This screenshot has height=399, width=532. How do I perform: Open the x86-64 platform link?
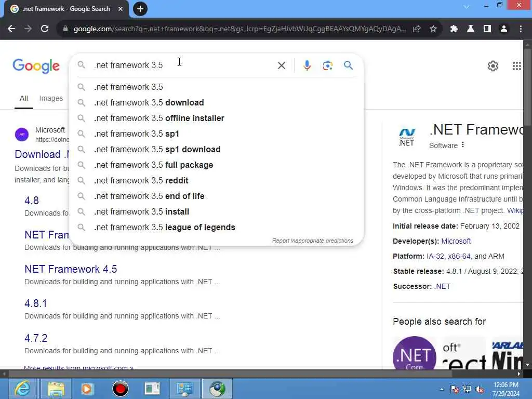pyautogui.click(x=459, y=256)
